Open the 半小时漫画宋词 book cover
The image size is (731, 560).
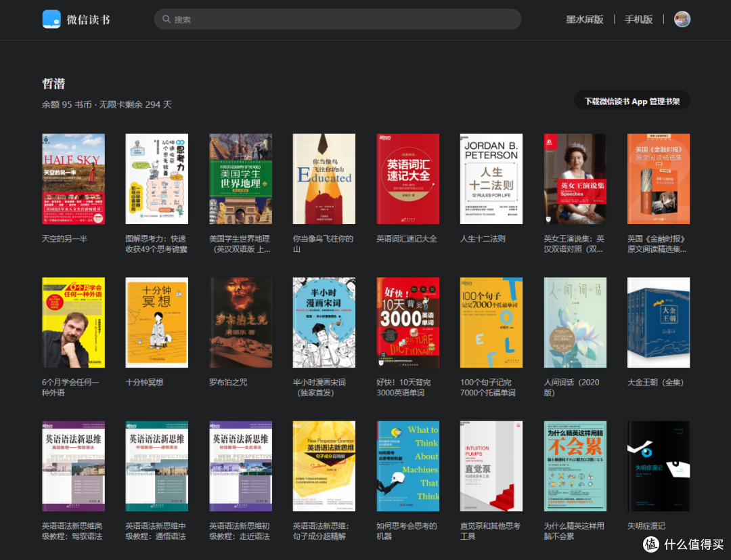pyautogui.click(x=324, y=323)
